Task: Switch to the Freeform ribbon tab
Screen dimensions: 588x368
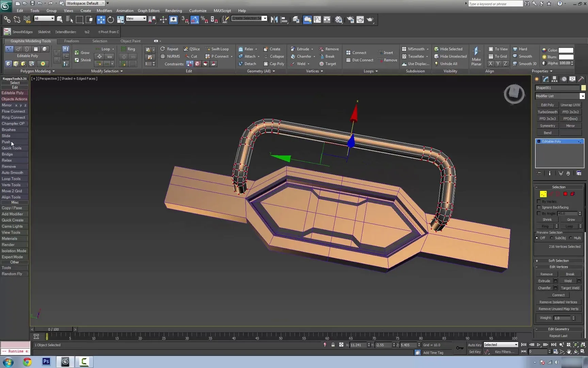Action: point(71,41)
